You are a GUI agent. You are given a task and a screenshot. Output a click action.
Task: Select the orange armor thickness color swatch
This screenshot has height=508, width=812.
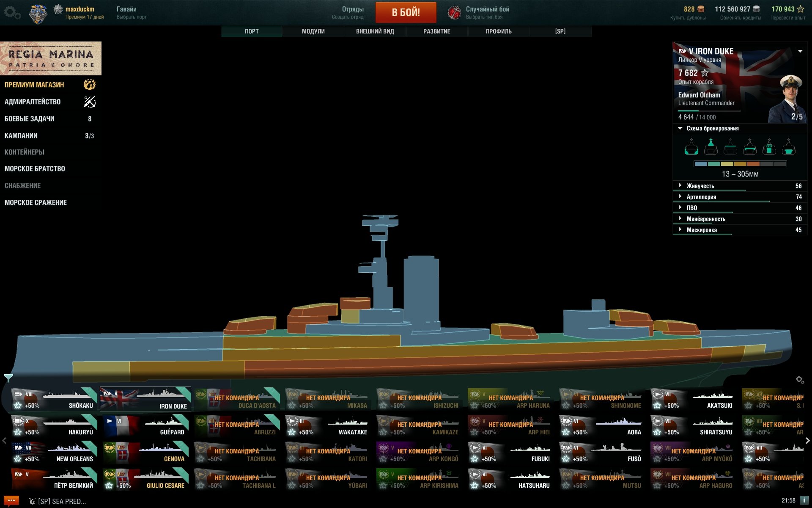pos(753,164)
